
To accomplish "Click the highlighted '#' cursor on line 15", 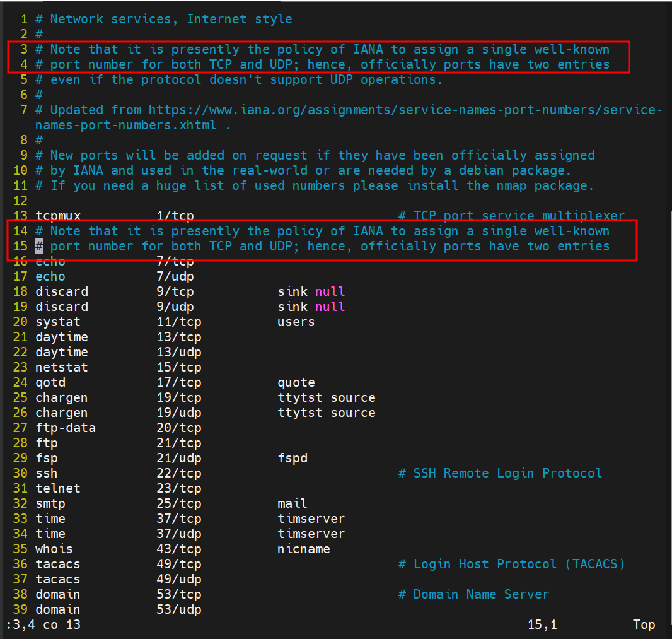I will click(x=39, y=246).
